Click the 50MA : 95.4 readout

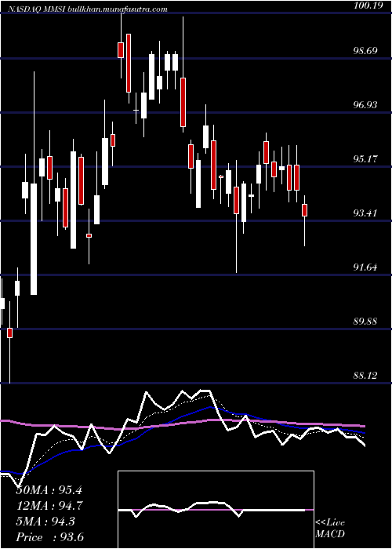(49, 490)
